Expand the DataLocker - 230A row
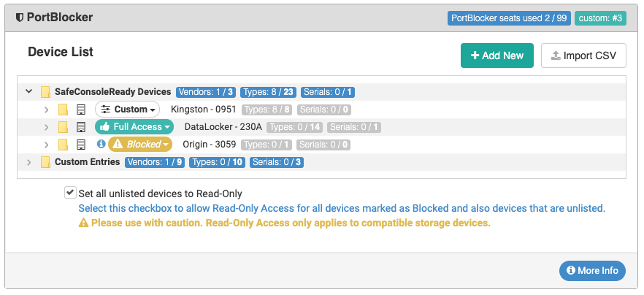Screen dimensions: 644x295 (x=47, y=127)
